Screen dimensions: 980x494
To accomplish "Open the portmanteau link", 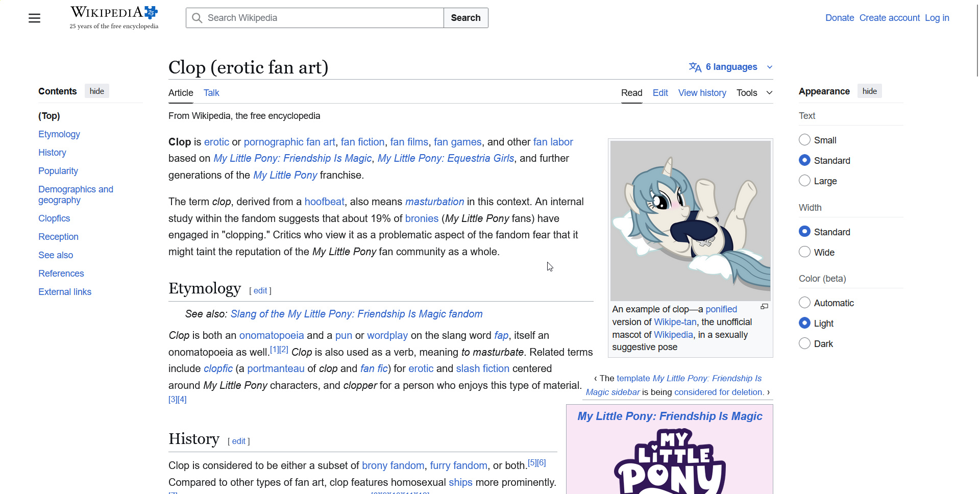I will [276, 368].
